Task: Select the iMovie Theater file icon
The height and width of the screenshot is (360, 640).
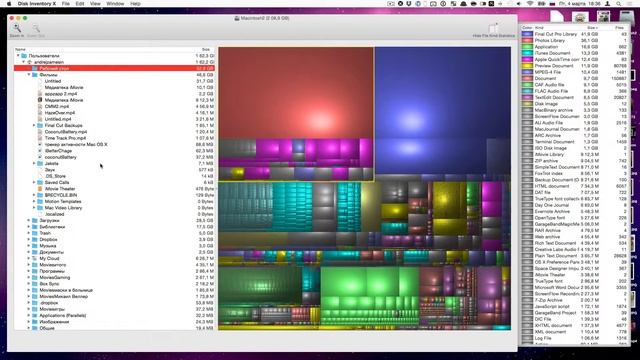Action: pos(40,189)
